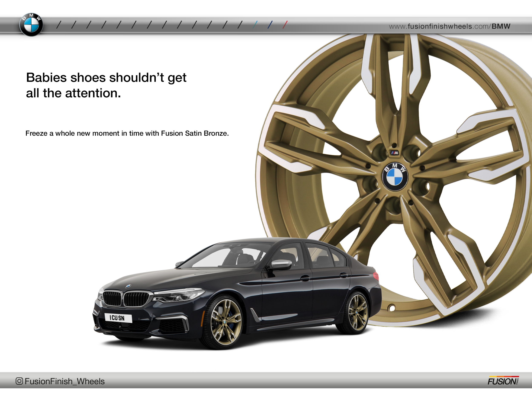Screen dimensions: 532x397
Task: Click the ICU SN license plate
Action: point(118,318)
